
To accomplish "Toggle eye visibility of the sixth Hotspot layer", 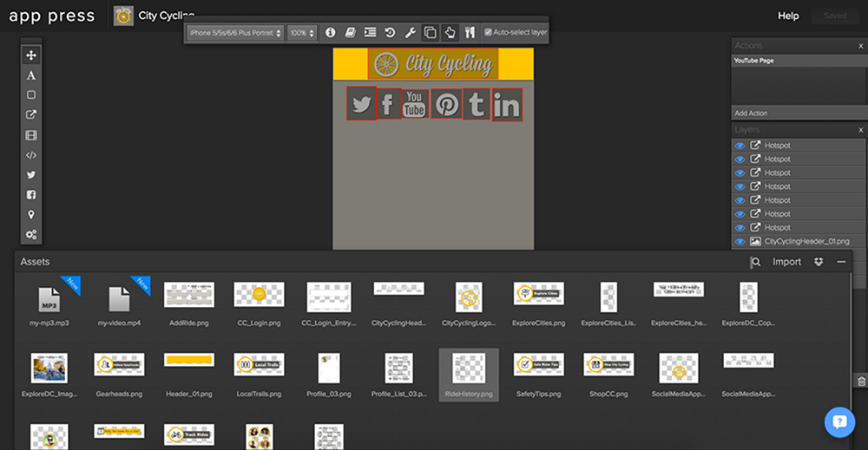I will tap(740, 214).
